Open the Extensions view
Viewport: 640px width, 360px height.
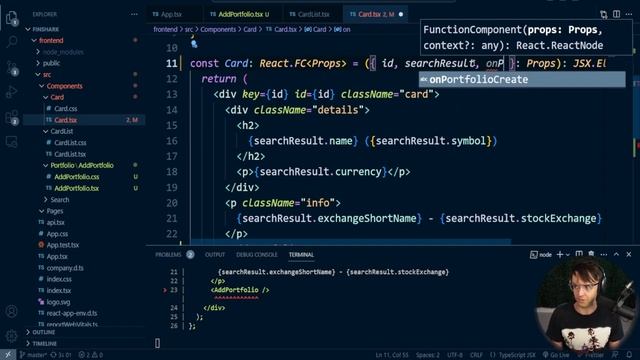pyautogui.click(x=11, y=118)
